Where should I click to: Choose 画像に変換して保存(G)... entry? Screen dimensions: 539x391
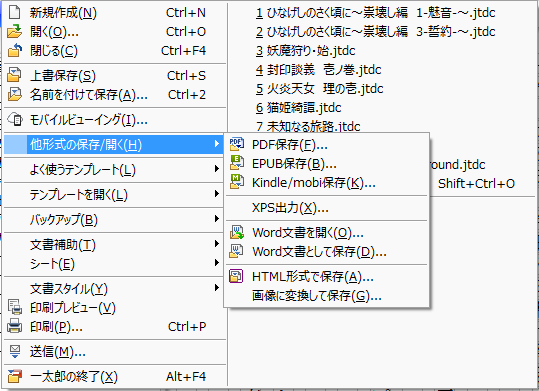(x=327, y=295)
